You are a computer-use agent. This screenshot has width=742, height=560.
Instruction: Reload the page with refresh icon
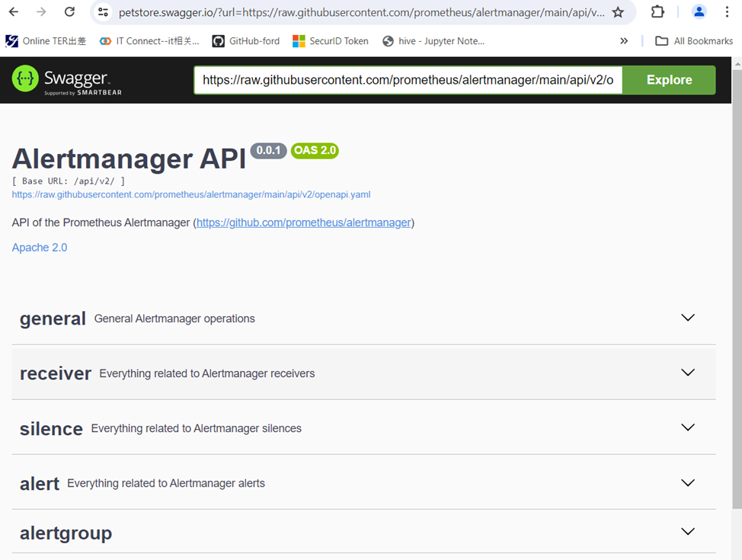point(69,12)
